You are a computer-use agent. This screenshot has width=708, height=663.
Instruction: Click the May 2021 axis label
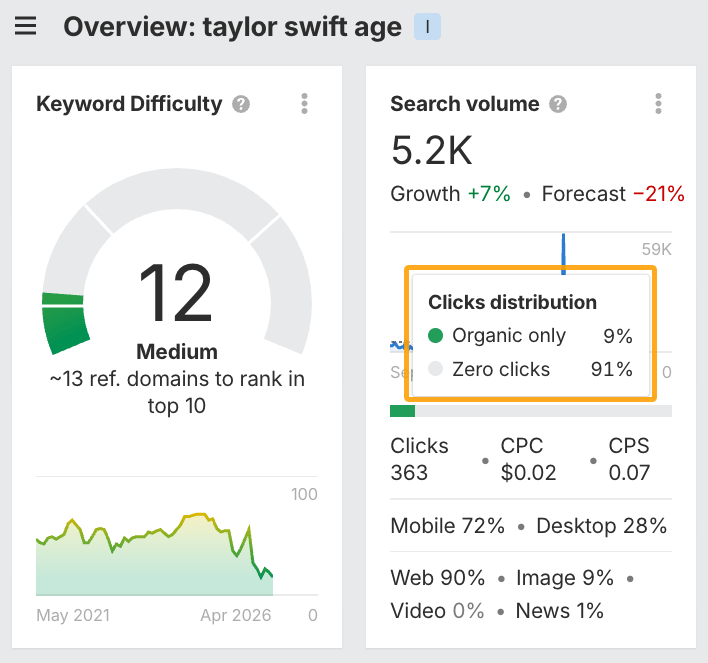pyautogui.click(x=73, y=615)
